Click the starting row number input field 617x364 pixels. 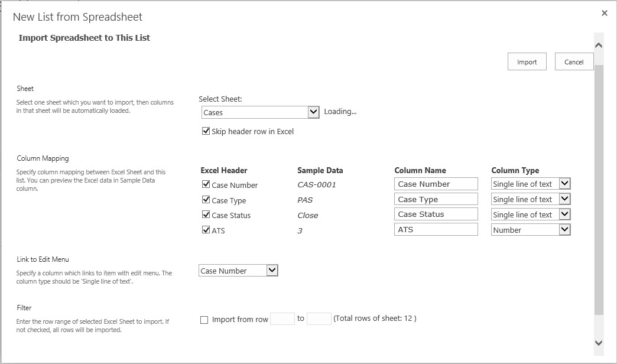(x=282, y=319)
